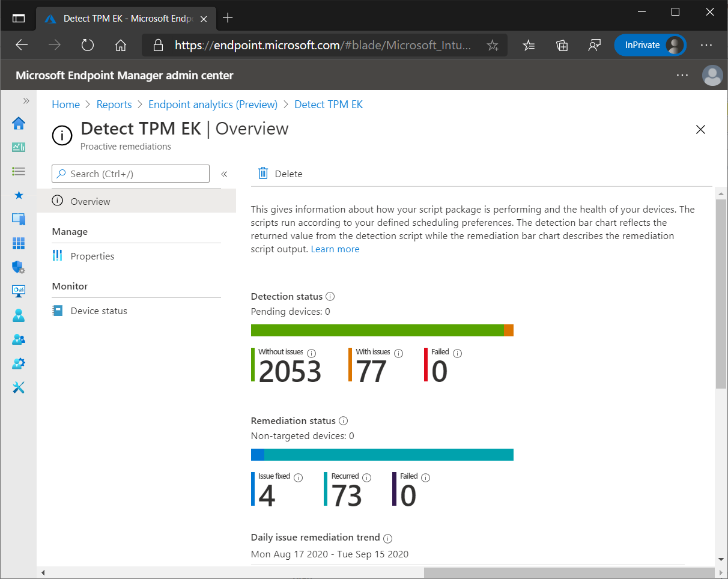
Task: Open Troubleshooting tools icon in sidebar
Action: (x=19, y=387)
